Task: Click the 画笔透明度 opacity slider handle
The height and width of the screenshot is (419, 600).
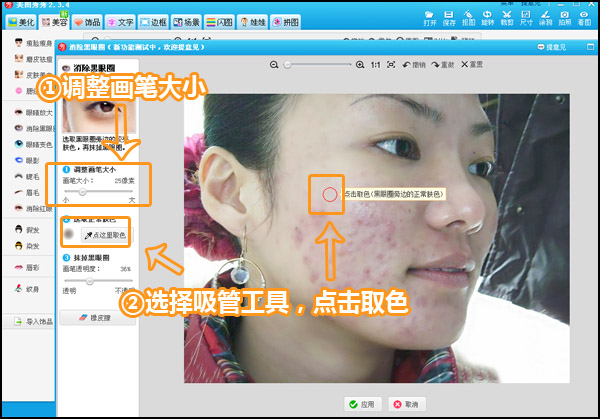Action: point(89,281)
